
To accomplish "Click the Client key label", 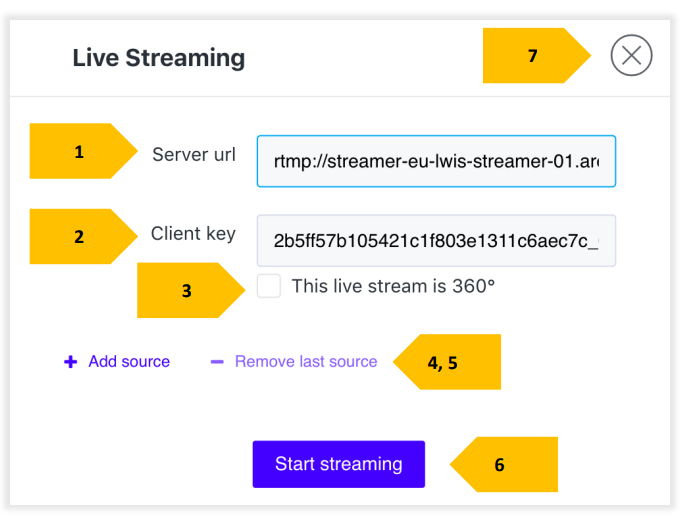I will coord(193,234).
